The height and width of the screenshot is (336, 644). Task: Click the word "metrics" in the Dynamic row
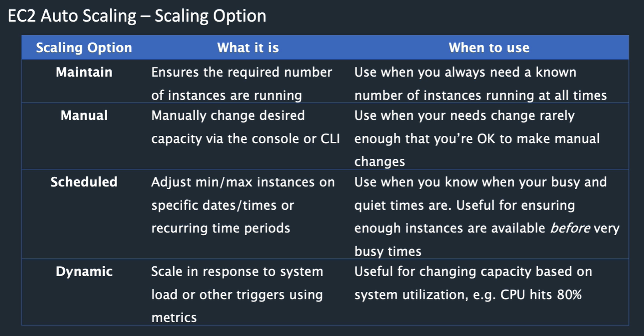pyautogui.click(x=174, y=318)
